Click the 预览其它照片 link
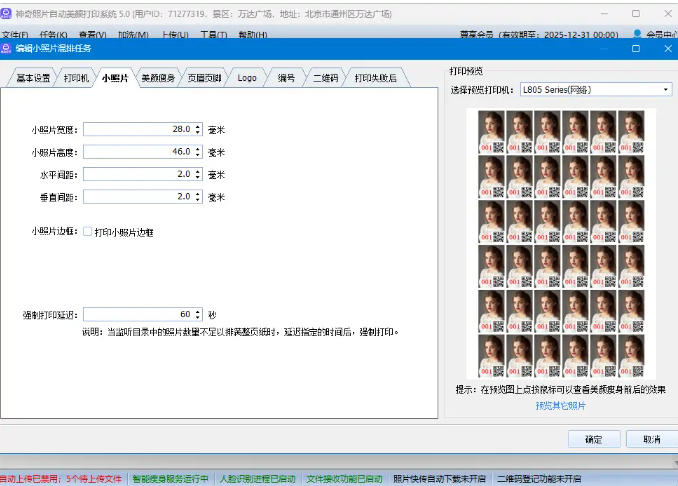This screenshot has width=678, height=486. [x=560, y=406]
